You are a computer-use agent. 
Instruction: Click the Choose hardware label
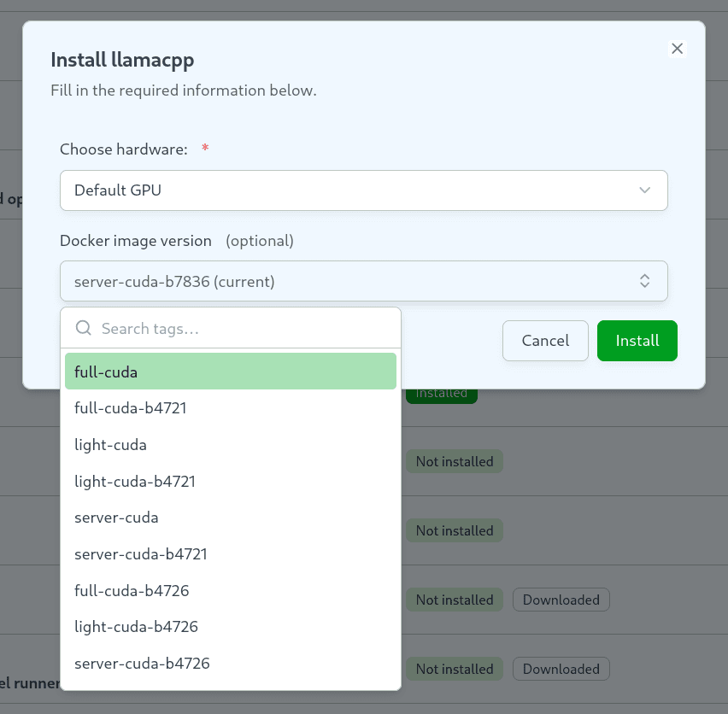click(x=124, y=149)
